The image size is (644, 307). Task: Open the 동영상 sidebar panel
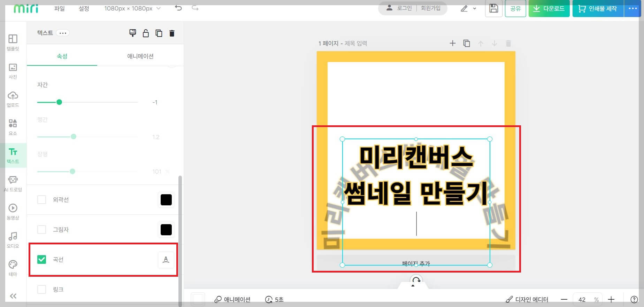(x=13, y=212)
